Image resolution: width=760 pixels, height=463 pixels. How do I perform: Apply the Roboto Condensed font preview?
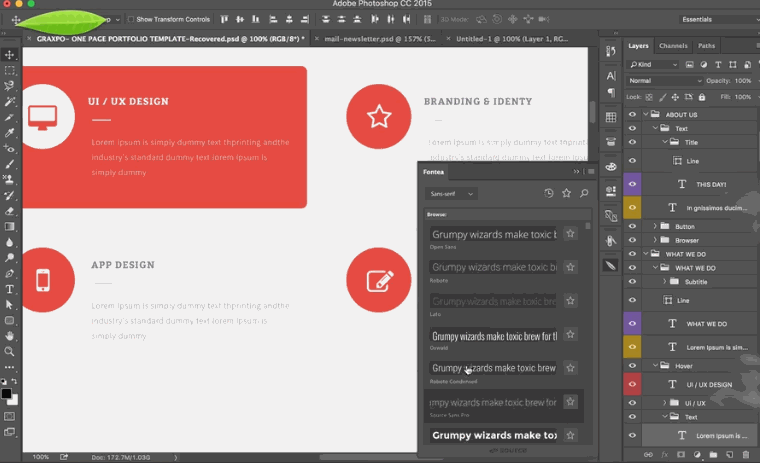[493, 368]
